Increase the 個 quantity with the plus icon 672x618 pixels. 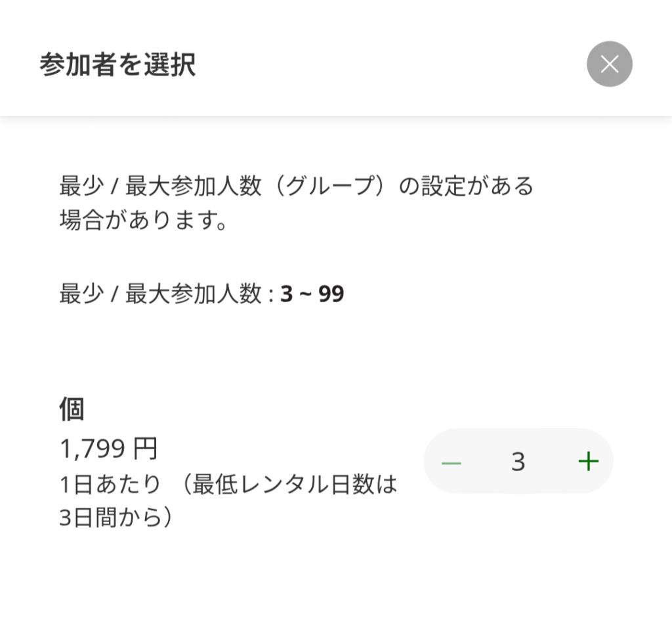coord(589,462)
